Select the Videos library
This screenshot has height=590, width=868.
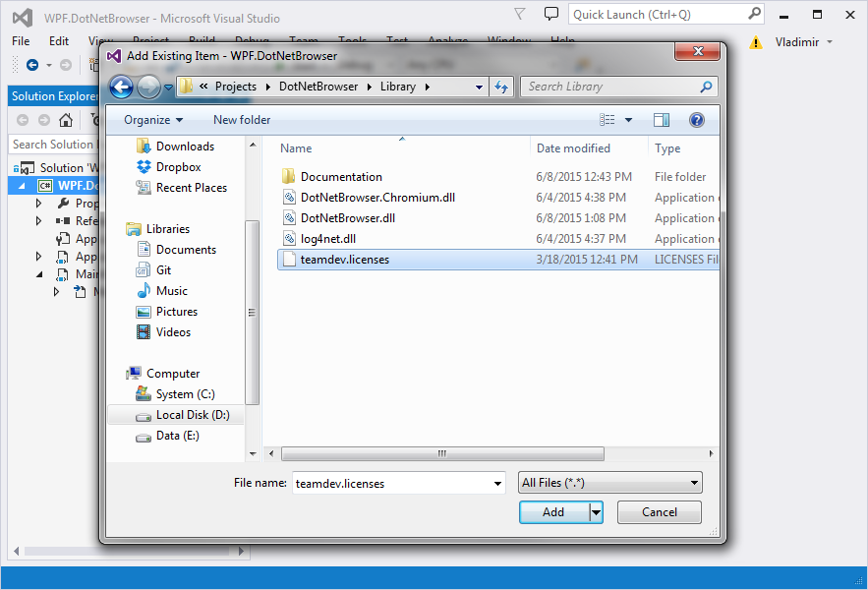click(163, 332)
